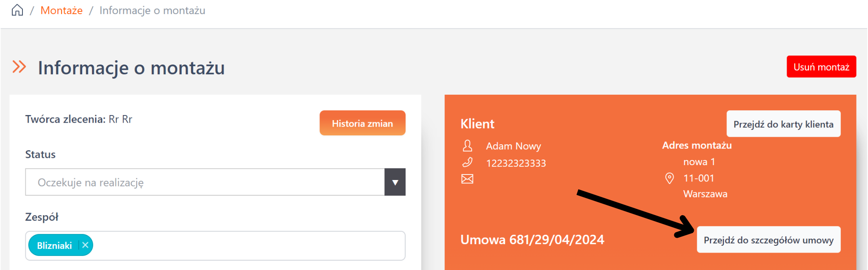Viewport: 868px width, 270px height.
Task: Click the client name Adam Nowy
Action: pos(513,146)
